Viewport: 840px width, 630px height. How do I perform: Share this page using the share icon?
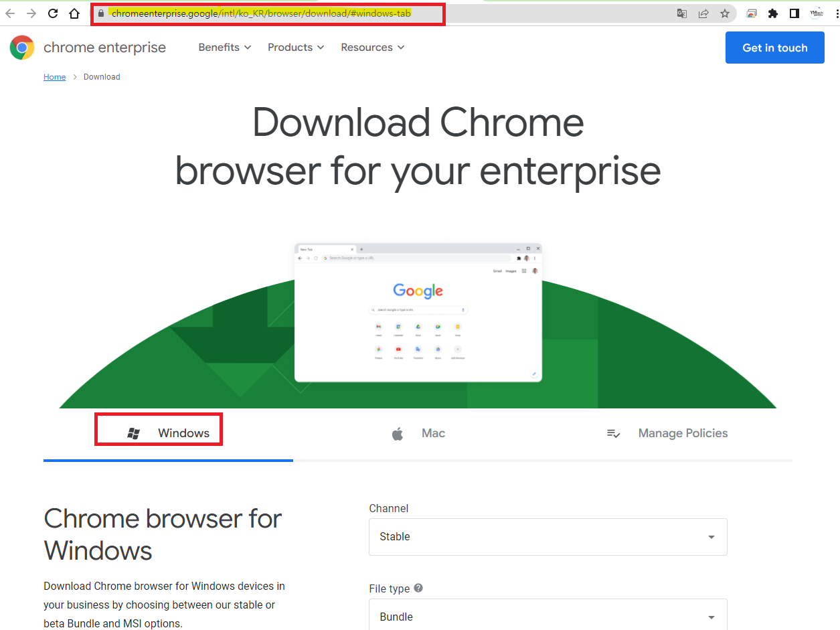tap(703, 13)
